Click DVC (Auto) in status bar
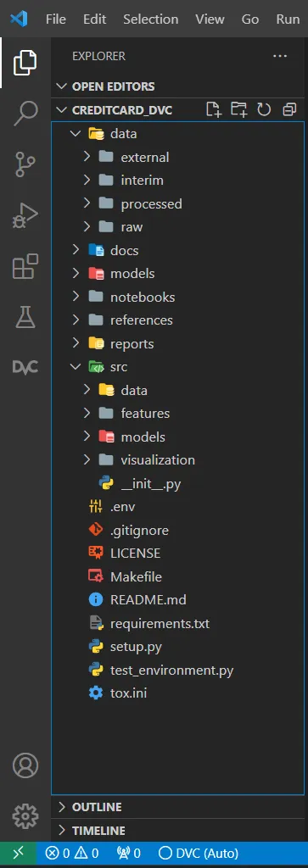The image size is (308, 868). click(x=199, y=853)
